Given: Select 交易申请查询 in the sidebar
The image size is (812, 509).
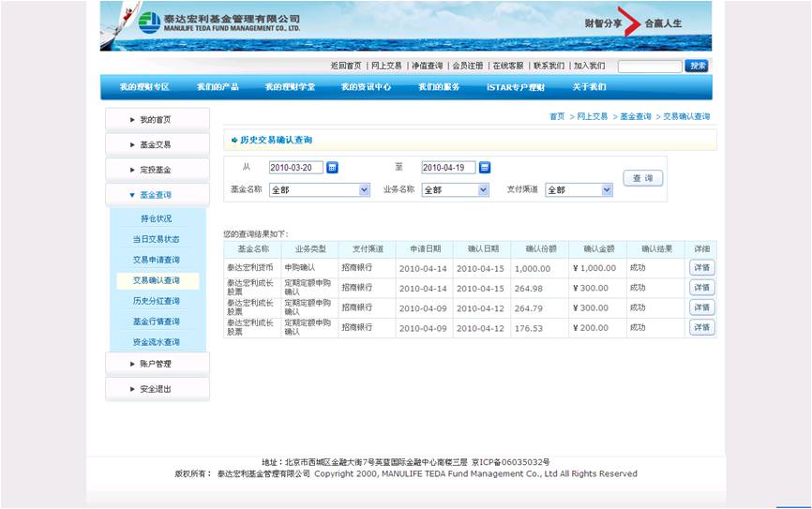Looking at the screenshot, I should pos(156,260).
